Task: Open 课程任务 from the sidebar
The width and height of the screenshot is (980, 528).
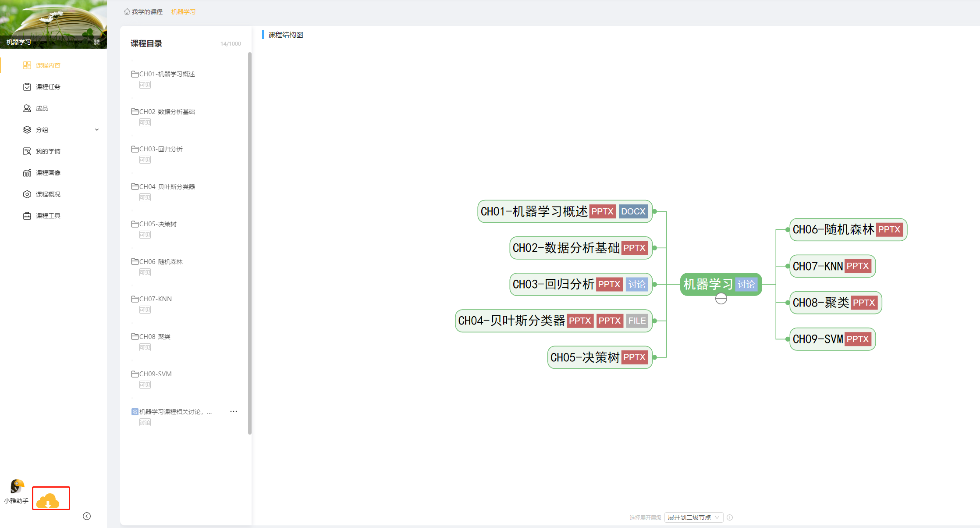Action: [x=48, y=87]
